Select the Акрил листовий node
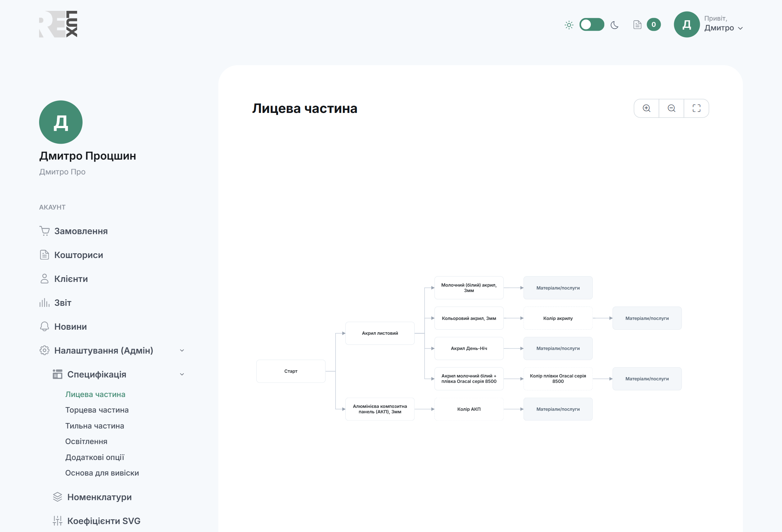The image size is (782, 532). (380, 333)
